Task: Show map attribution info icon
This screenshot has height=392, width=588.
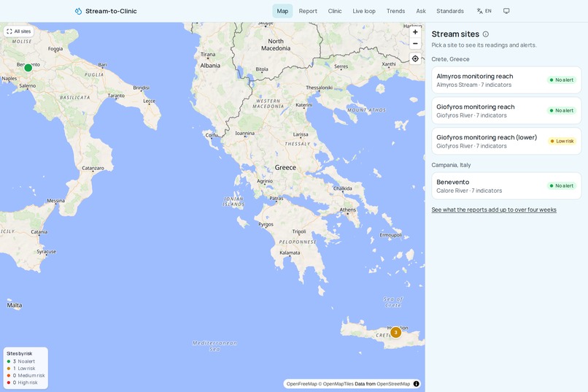Action: pos(417,384)
